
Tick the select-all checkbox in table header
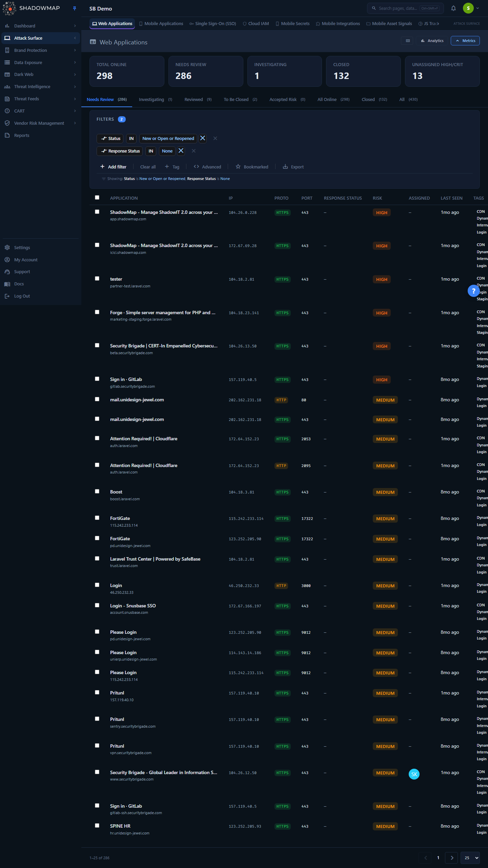point(97,198)
